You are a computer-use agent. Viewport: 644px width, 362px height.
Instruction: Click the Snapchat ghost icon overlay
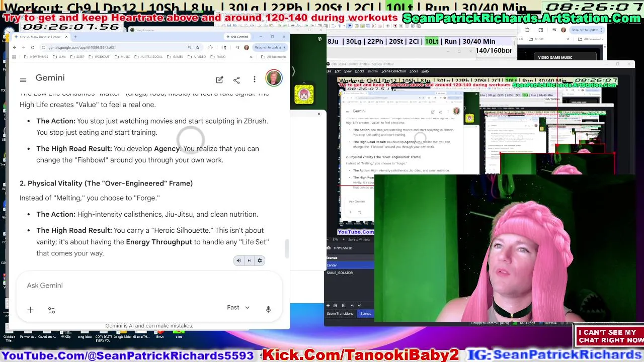click(x=304, y=95)
